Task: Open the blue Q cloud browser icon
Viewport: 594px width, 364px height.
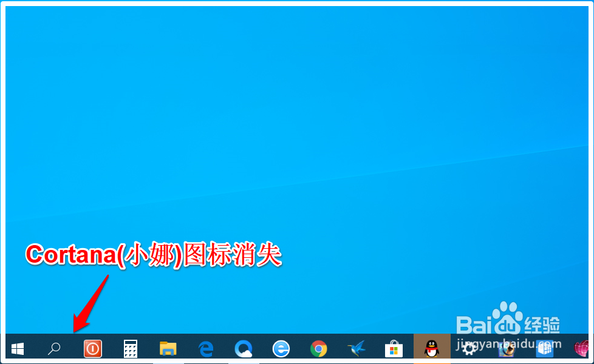Action: 243,348
